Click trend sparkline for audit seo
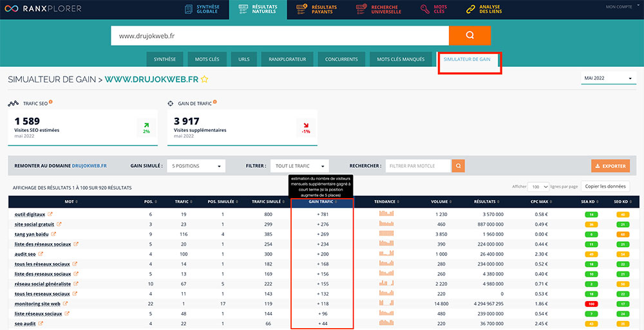 pyautogui.click(x=386, y=253)
